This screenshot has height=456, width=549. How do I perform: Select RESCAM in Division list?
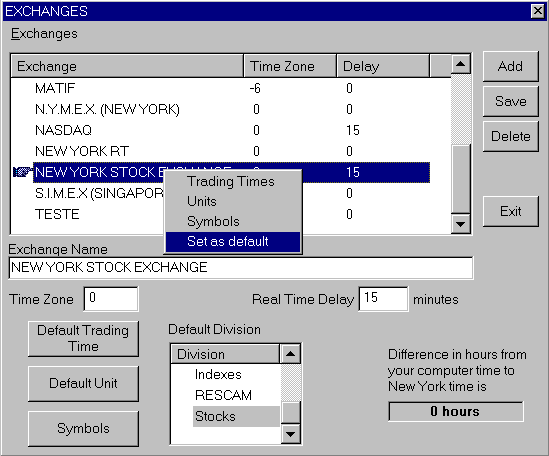pyautogui.click(x=223, y=395)
